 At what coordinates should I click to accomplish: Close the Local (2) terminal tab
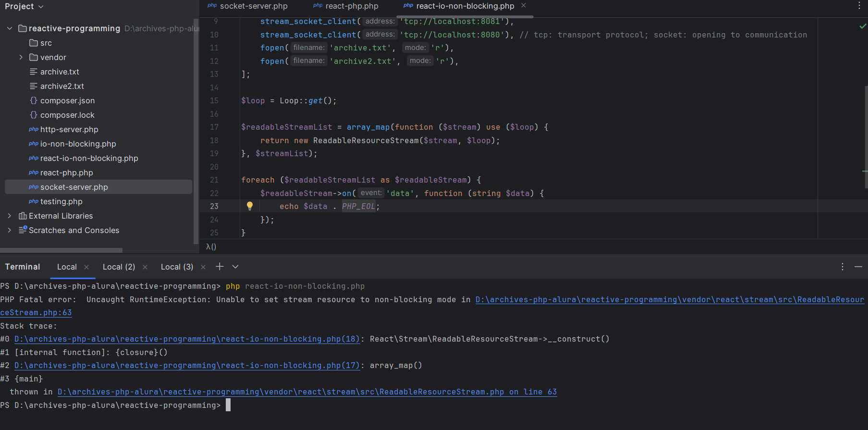[x=145, y=267]
